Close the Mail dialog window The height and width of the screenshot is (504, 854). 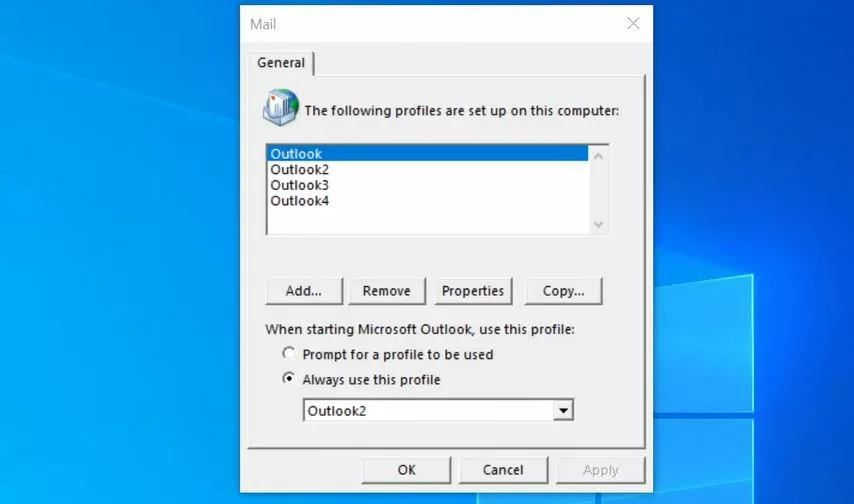point(633,23)
